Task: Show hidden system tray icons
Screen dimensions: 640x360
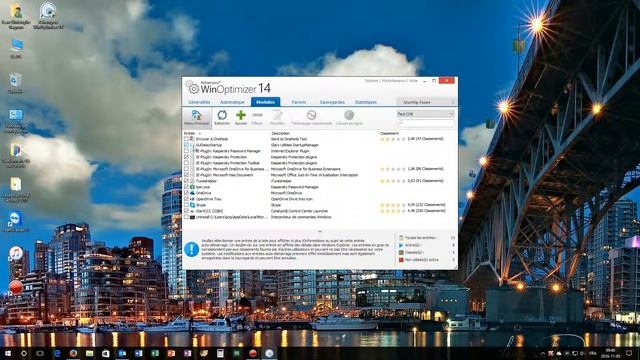Action: 543,353
